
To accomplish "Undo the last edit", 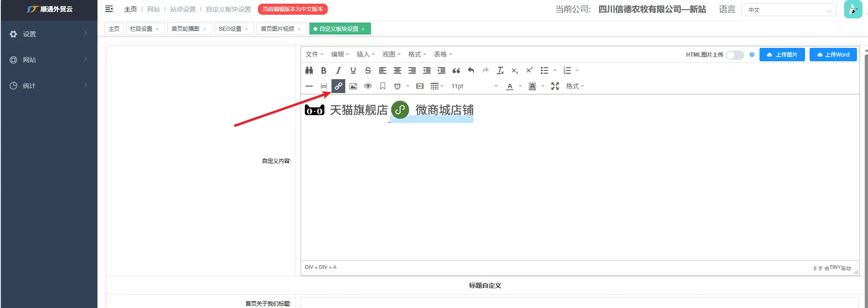I will point(471,70).
